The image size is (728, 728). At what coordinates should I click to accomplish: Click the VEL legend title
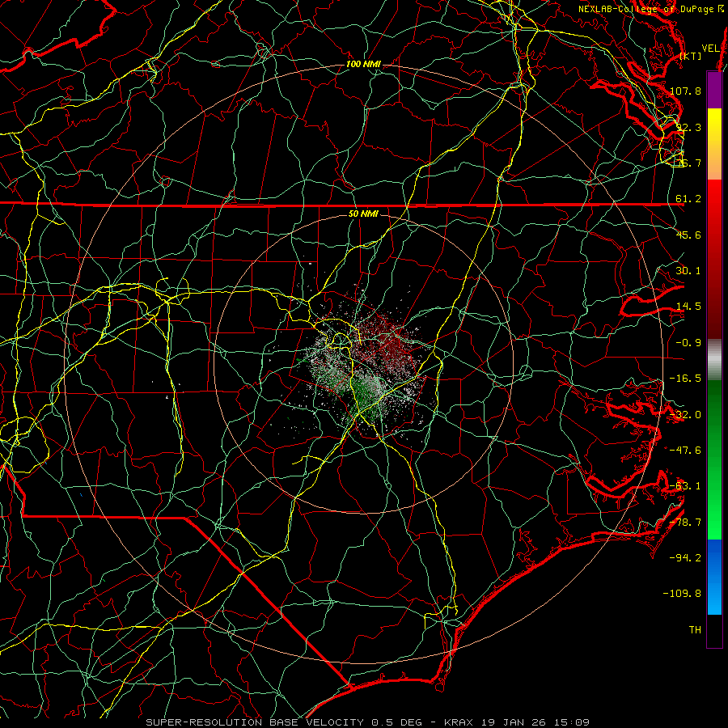click(x=710, y=49)
